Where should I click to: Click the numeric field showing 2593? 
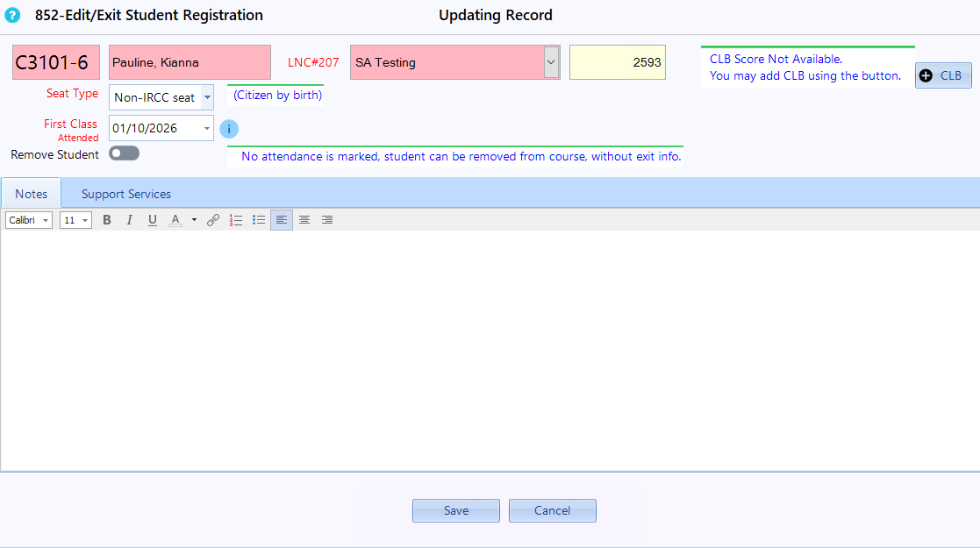click(x=618, y=62)
